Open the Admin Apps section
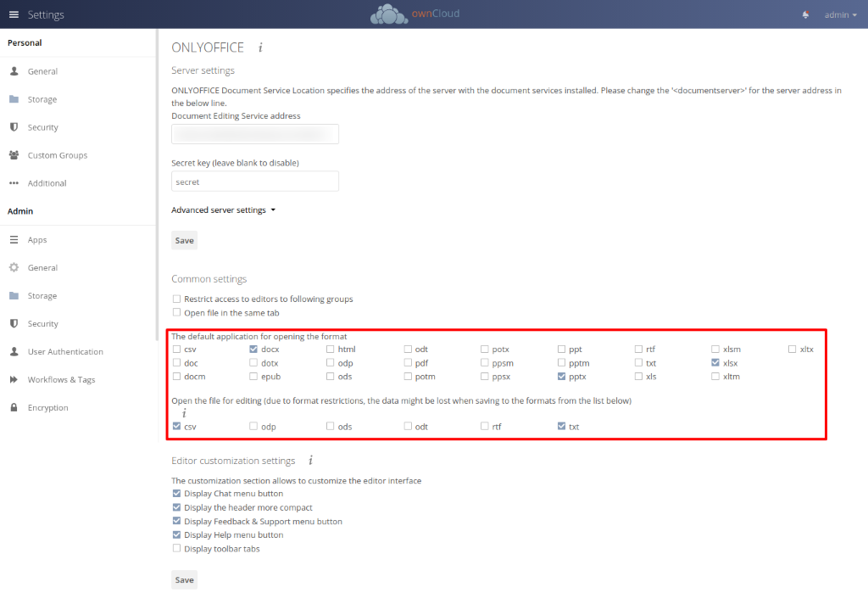 pos(37,240)
